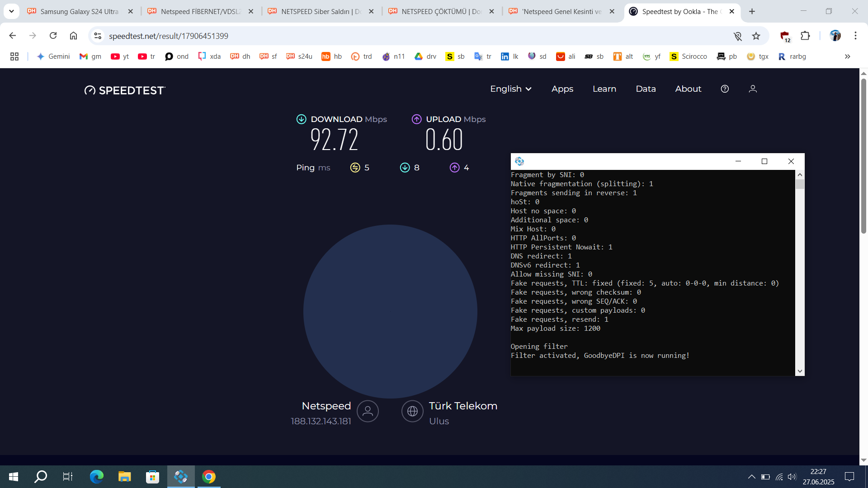Viewport: 868px width, 488px height.
Task: Click the Speedtest help question mark icon
Action: point(725,89)
